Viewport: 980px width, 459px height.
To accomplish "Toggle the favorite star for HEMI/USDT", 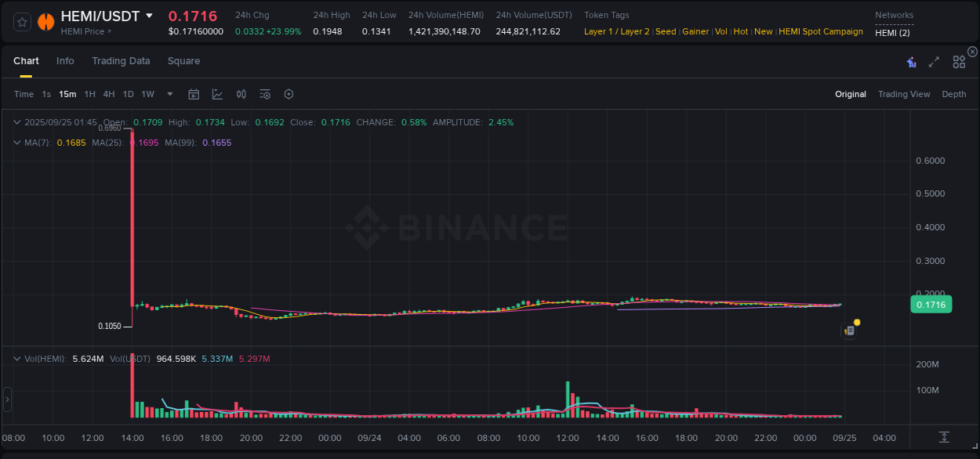I will pyautogui.click(x=22, y=22).
